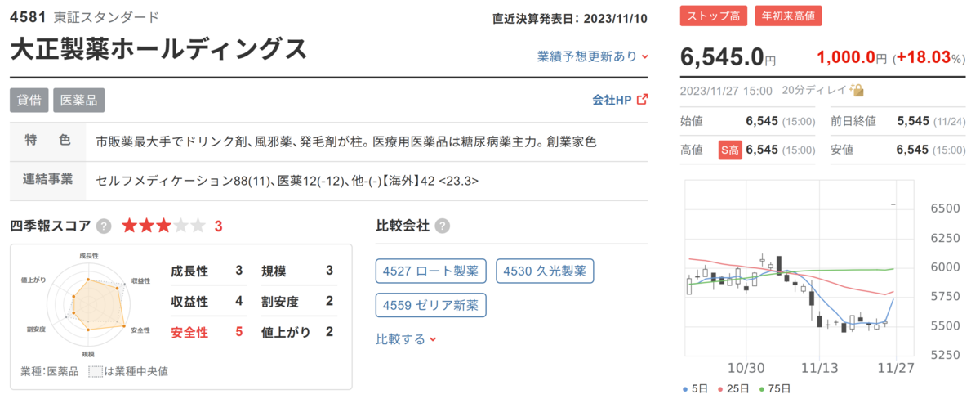Image resolution: width=980 pixels, height=399 pixels.
Task: Open the 会社HP link
Action: 612,100
